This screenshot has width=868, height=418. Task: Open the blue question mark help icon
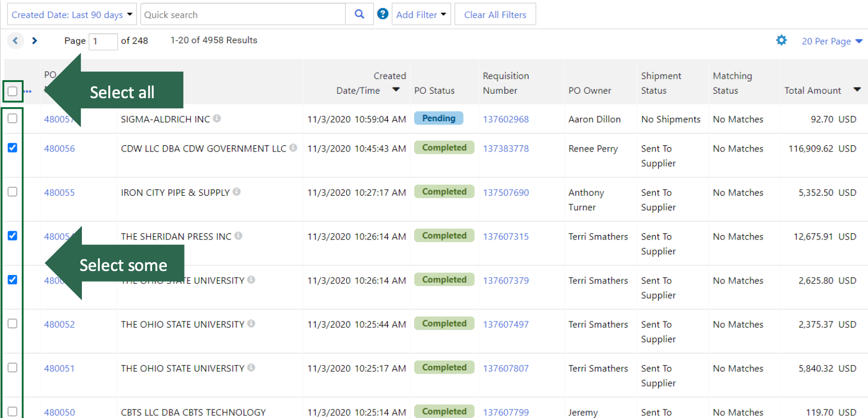(x=383, y=15)
